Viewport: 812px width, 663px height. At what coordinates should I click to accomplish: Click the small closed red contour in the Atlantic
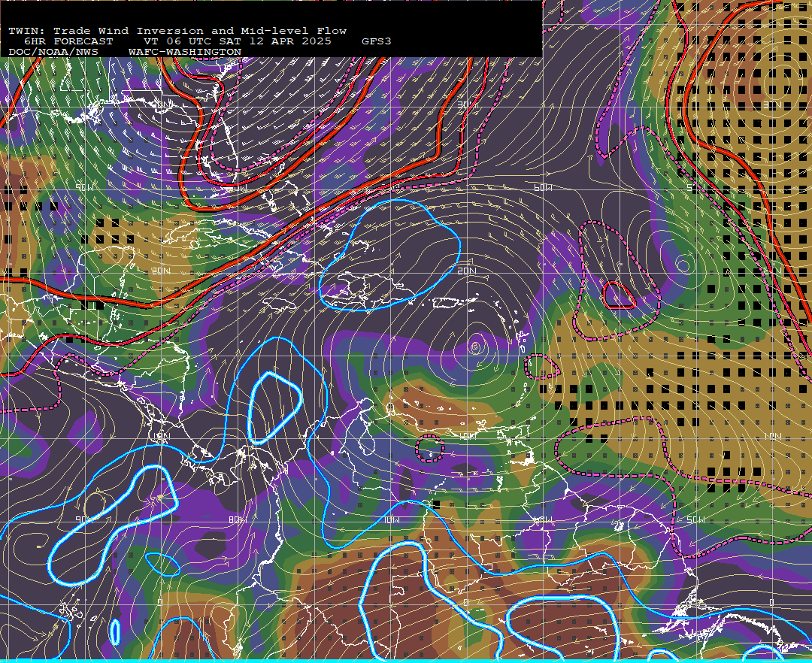tap(619, 295)
